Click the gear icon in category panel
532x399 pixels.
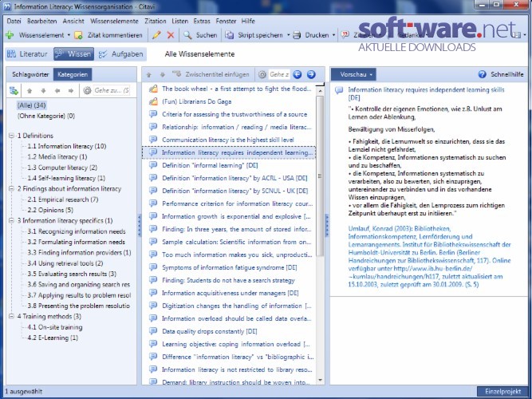pyautogui.click(x=87, y=91)
